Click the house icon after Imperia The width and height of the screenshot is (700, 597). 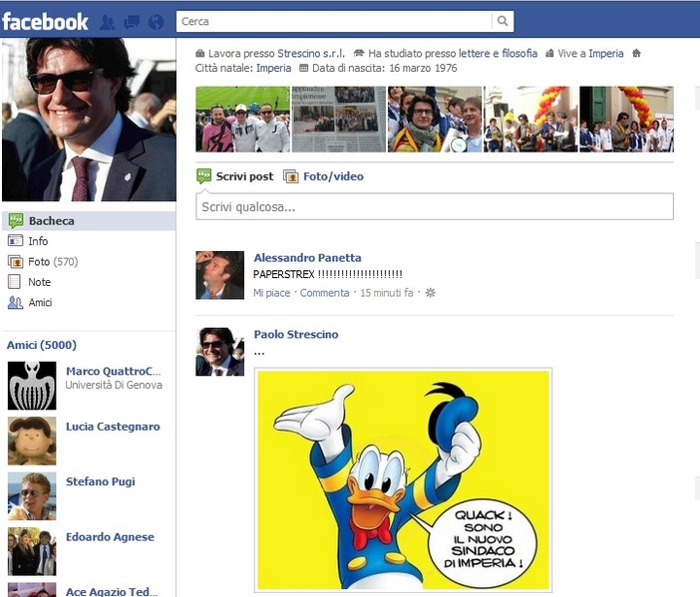(x=636, y=53)
